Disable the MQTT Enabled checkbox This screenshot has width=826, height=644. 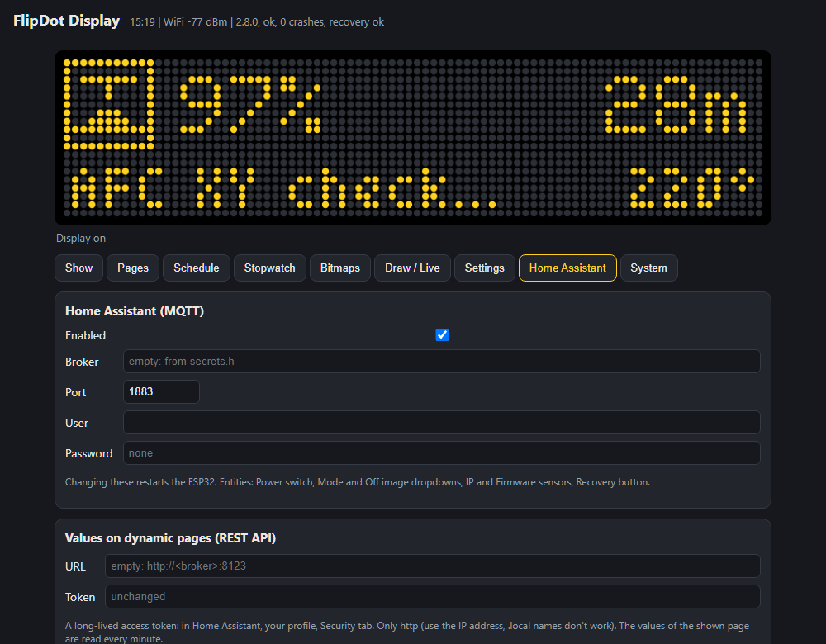pos(442,335)
